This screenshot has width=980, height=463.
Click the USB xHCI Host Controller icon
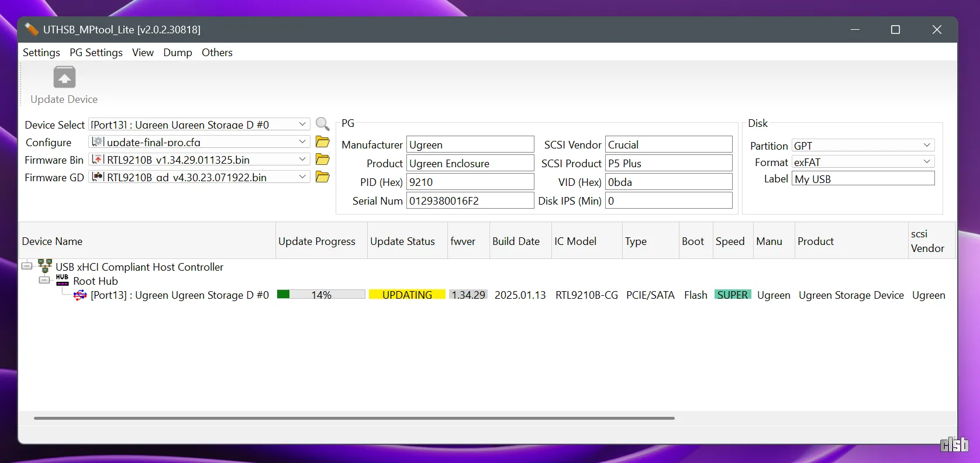45,267
